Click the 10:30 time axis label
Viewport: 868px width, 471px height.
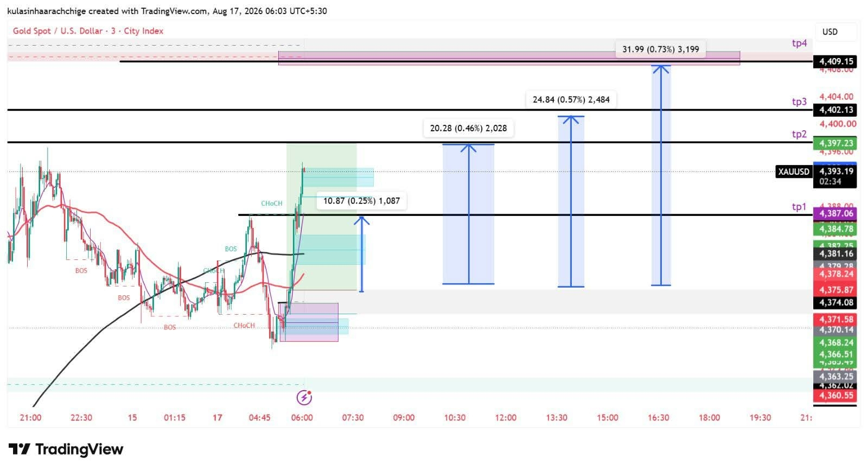click(455, 417)
